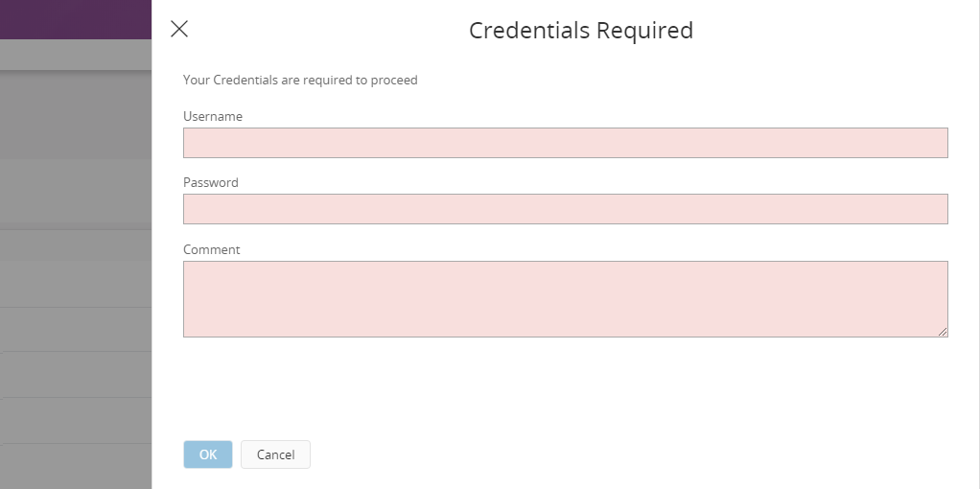Click blank space between X icon and heading
Image resolution: width=980 pixels, height=489 pixels.
(x=326, y=30)
